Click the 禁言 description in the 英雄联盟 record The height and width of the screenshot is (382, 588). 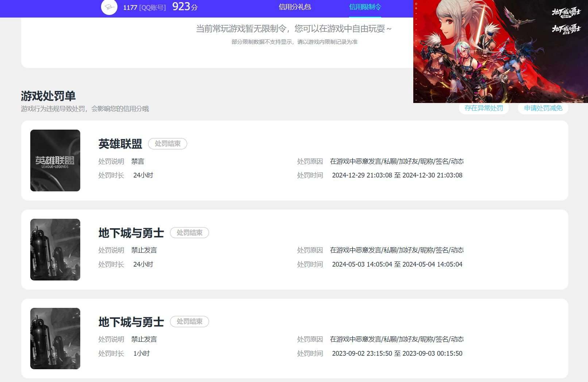coord(138,161)
